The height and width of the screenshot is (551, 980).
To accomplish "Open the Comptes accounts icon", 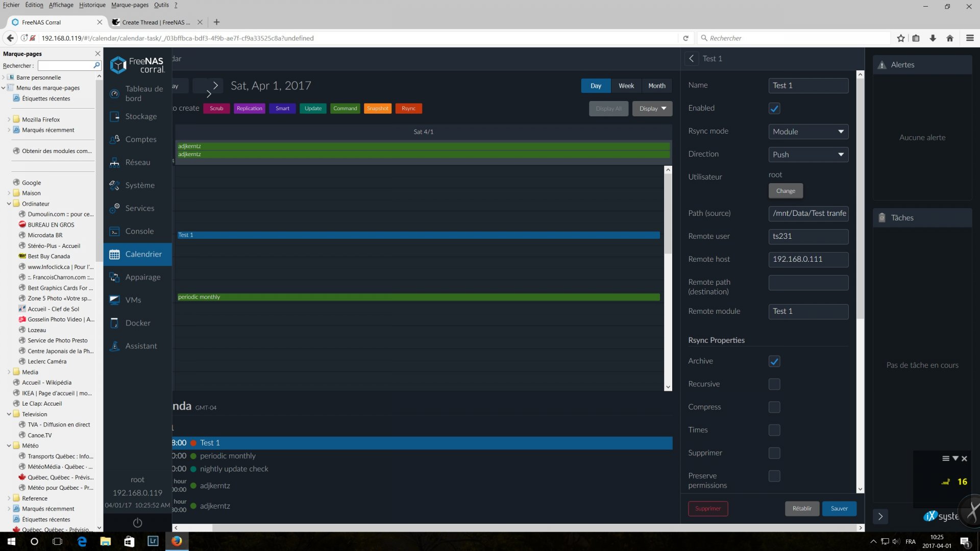I will [x=115, y=139].
